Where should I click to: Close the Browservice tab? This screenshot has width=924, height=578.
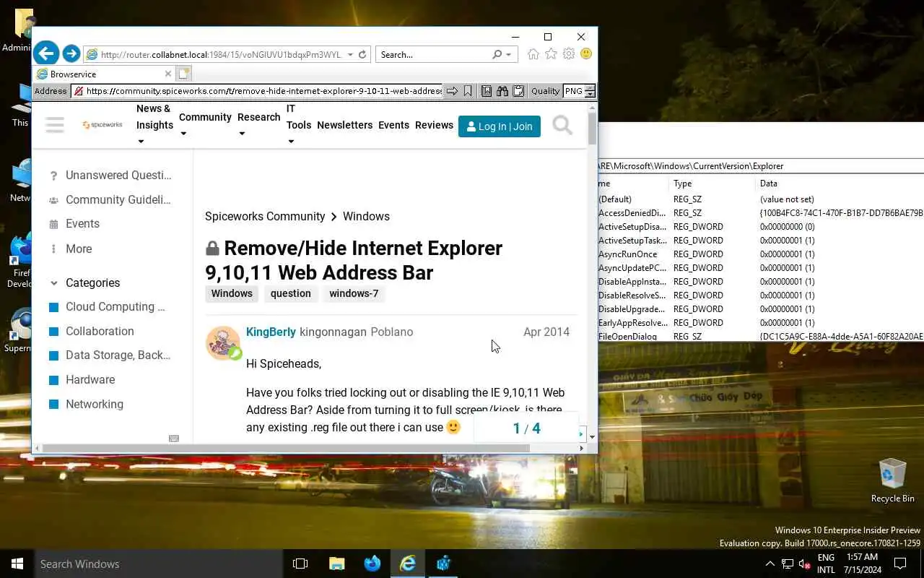[x=168, y=74]
